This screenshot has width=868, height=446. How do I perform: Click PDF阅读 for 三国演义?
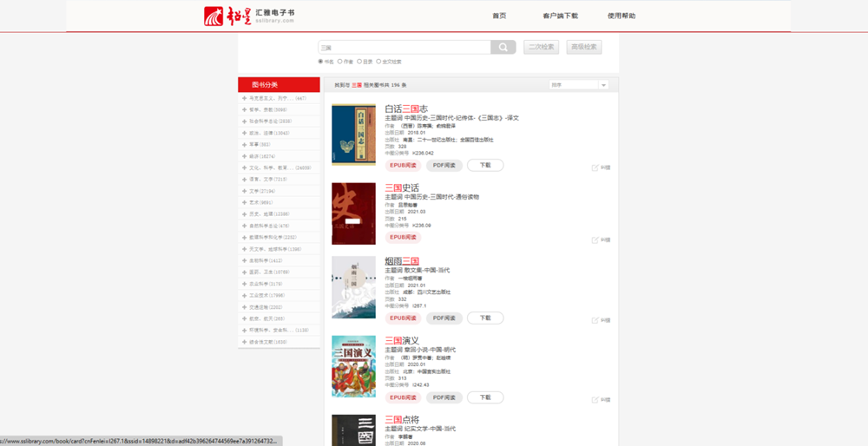(444, 397)
